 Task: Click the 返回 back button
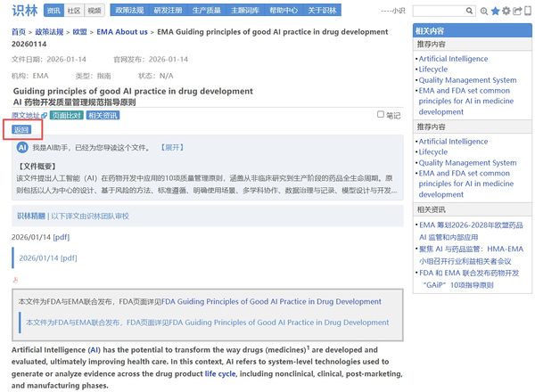click(21, 130)
